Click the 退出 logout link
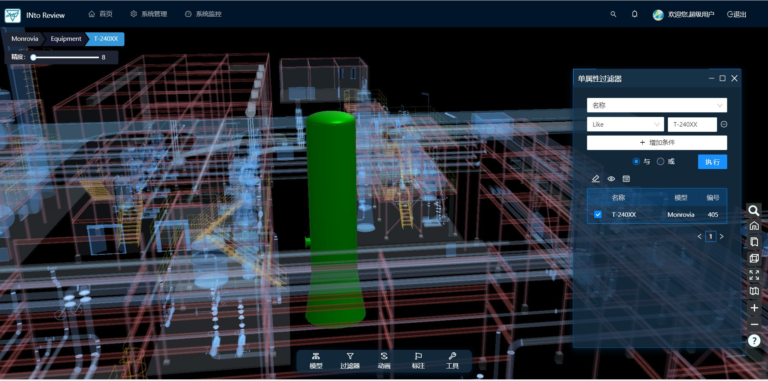Screen dimensions: 768x381 point(737,15)
